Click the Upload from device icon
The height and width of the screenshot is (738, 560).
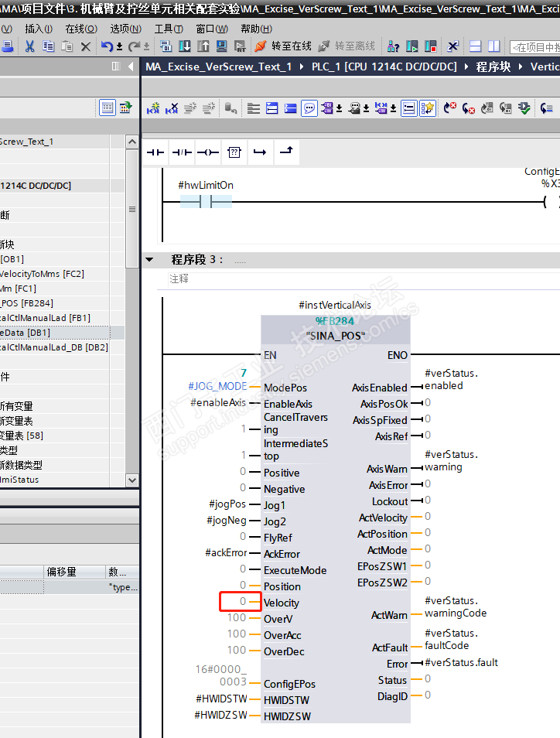203,46
